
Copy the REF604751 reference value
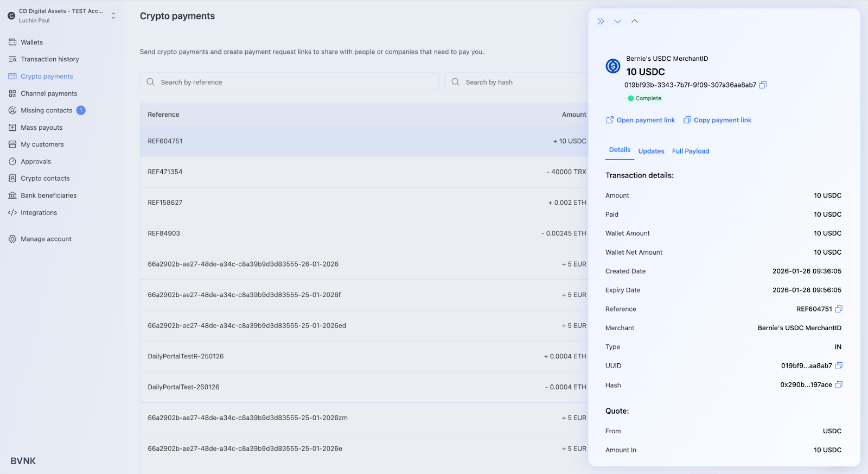[839, 309]
